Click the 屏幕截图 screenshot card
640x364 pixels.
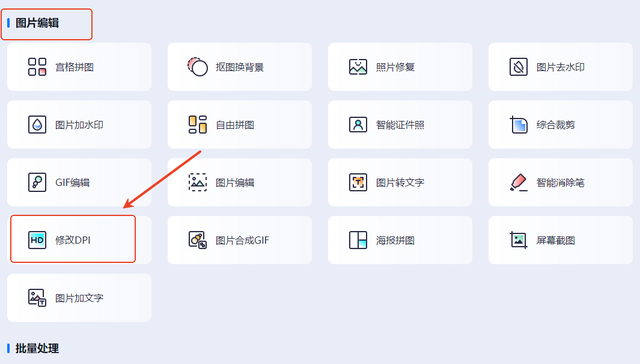click(x=560, y=240)
